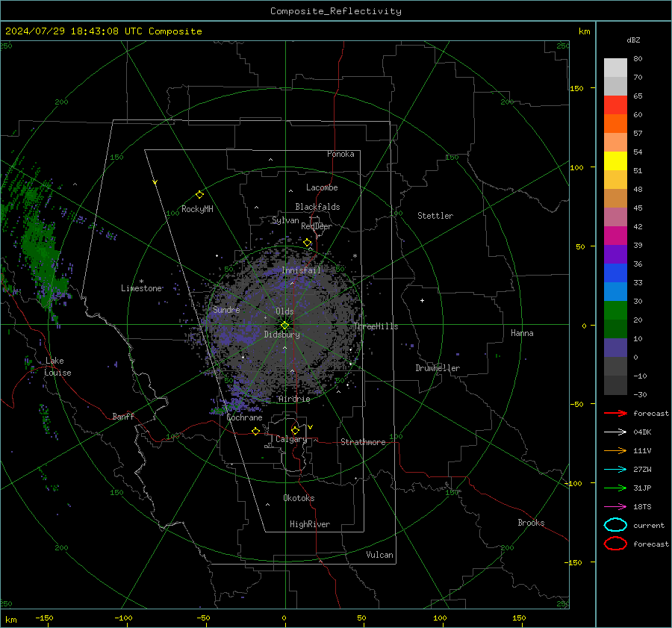Viewport: 672px width, 628px height.
Task: Pick the magenta swatch on the dBZ scale
Action: [x=615, y=235]
